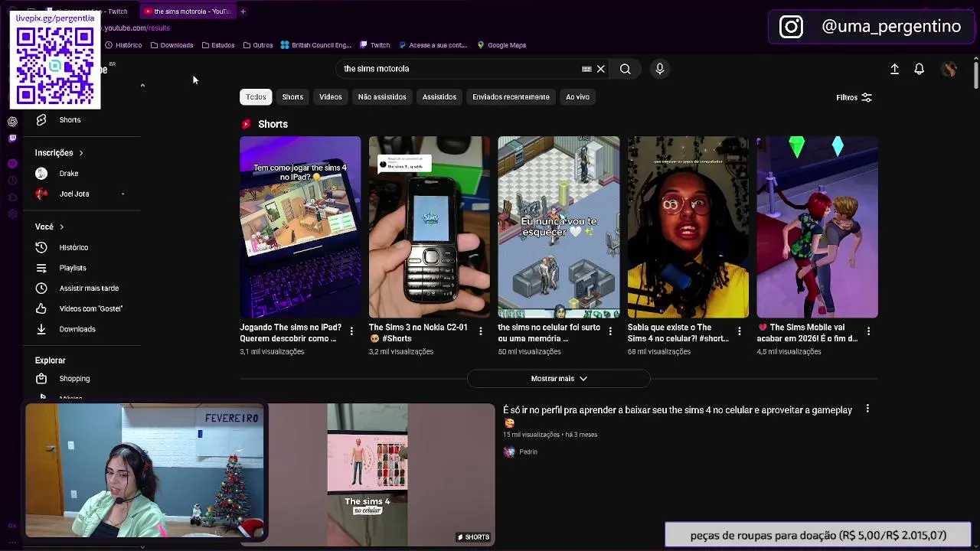Image resolution: width=980 pixels, height=551 pixels.
Task: Open options menu for the Pedrin video
Action: pyautogui.click(x=867, y=409)
